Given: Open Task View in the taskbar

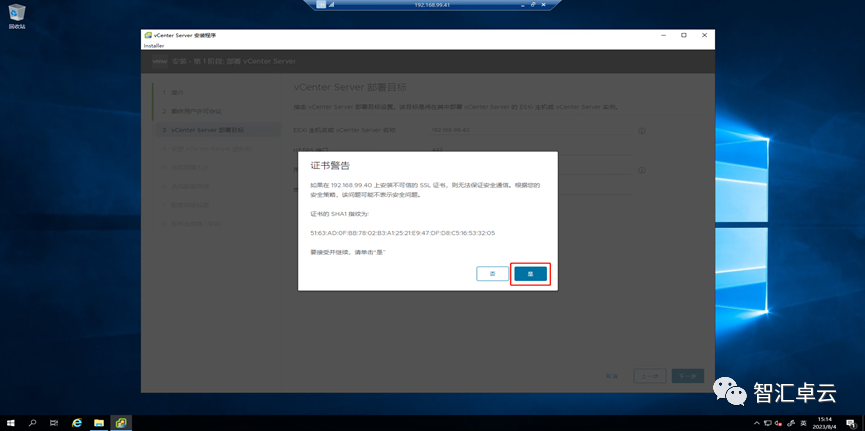Looking at the screenshot, I should coord(54,423).
